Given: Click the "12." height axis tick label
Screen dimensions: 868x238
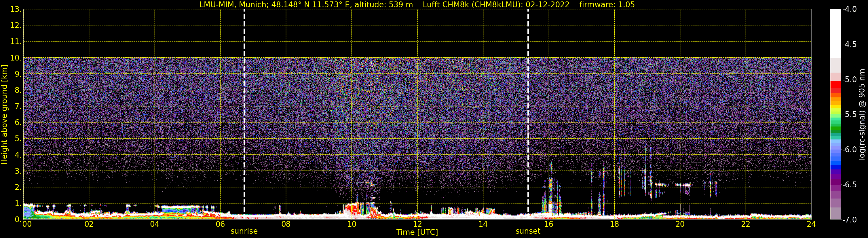Looking at the screenshot, I should 16,25.
